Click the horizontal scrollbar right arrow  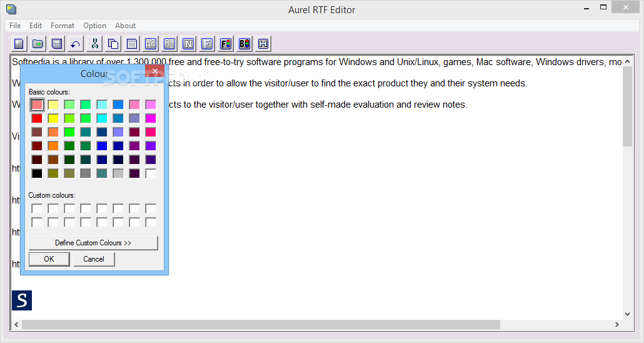click(617, 324)
